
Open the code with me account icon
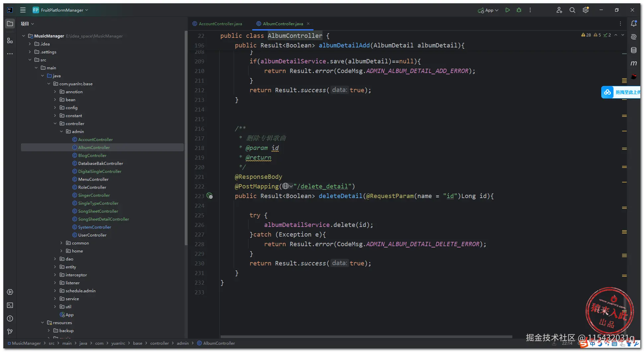559,10
